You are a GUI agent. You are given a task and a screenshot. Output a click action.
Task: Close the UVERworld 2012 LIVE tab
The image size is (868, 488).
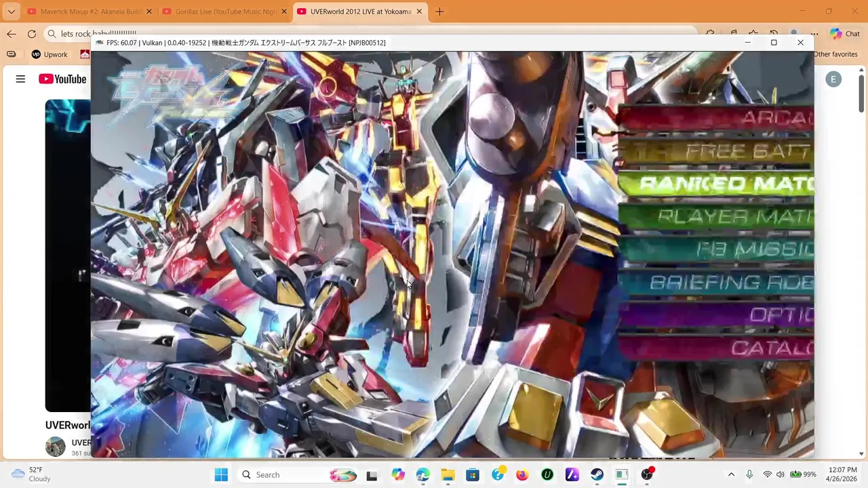tap(420, 12)
